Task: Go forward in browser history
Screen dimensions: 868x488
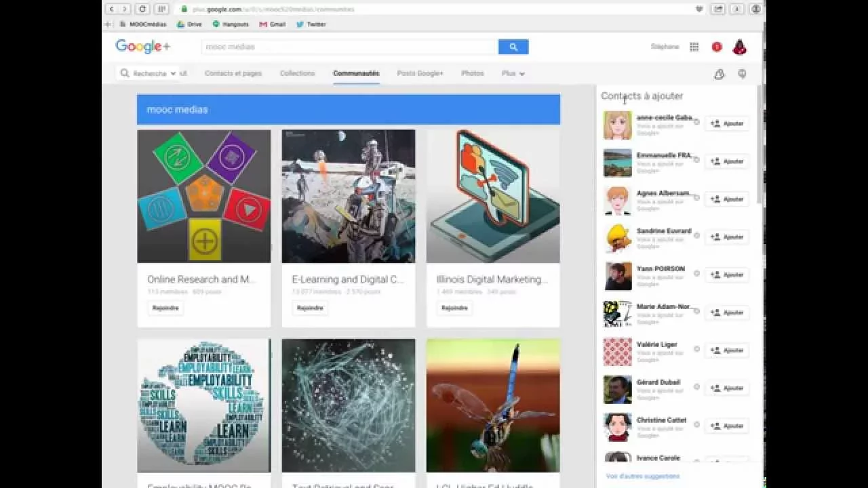Action: click(125, 9)
